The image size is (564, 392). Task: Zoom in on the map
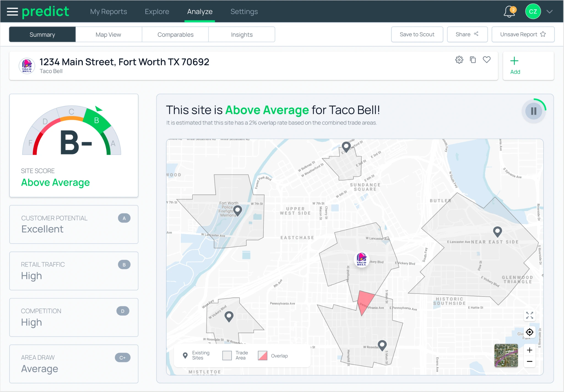tap(529, 350)
